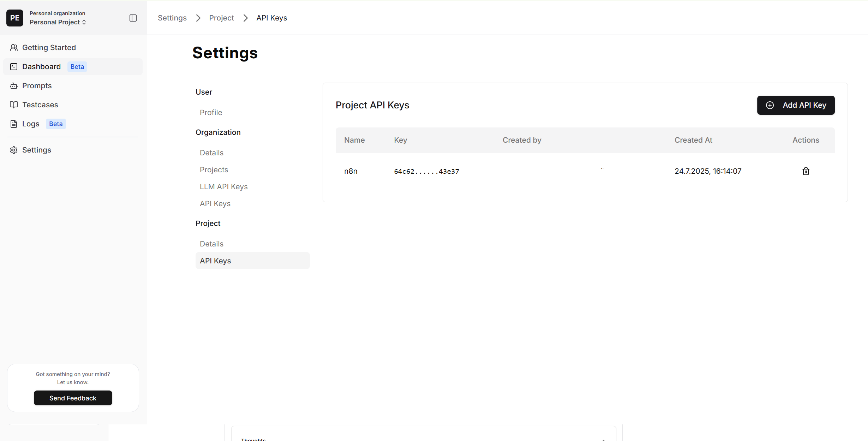Image resolution: width=868 pixels, height=441 pixels.
Task: Open Getting Started in the sidebar
Action: [x=73, y=48]
